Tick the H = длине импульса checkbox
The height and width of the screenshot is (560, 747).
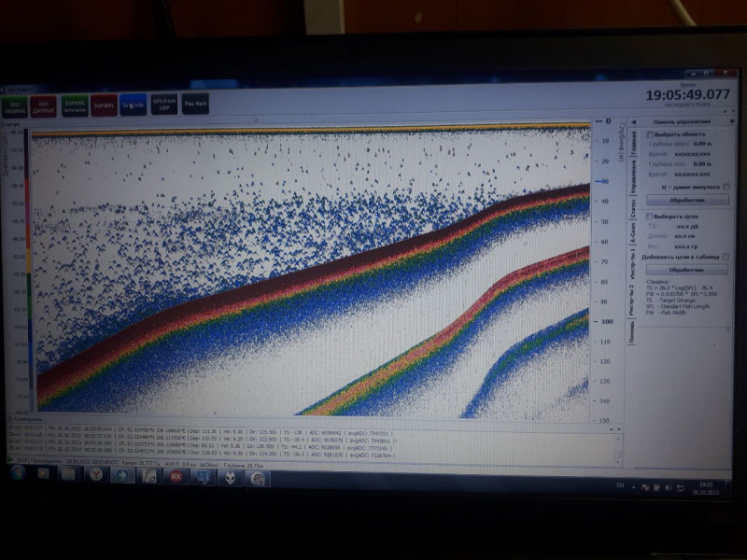pyautogui.click(x=726, y=186)
